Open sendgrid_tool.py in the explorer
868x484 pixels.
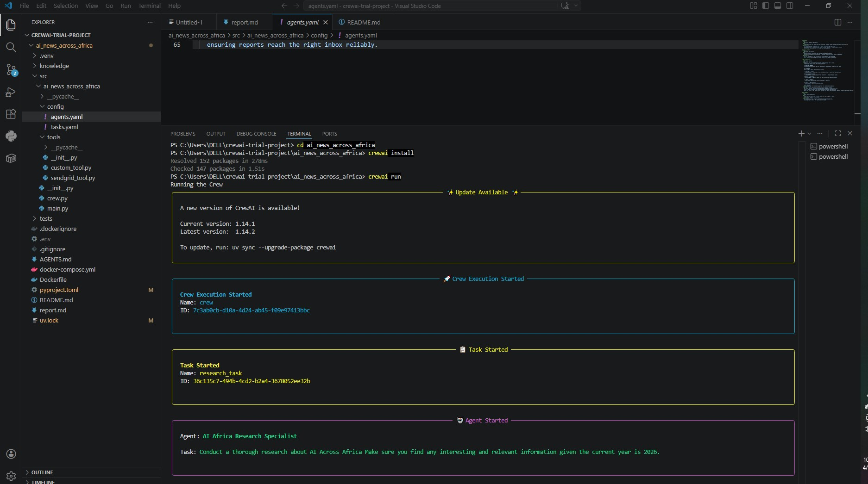73,178
